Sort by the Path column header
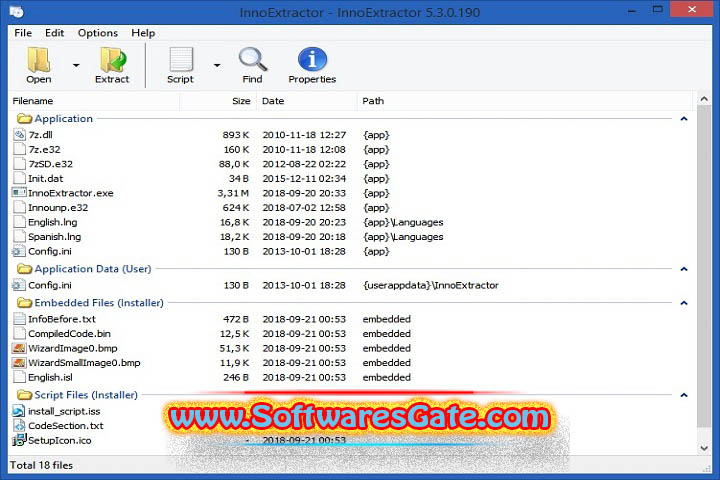This screenshot has width=720, height=480. [x=525, y=101]
